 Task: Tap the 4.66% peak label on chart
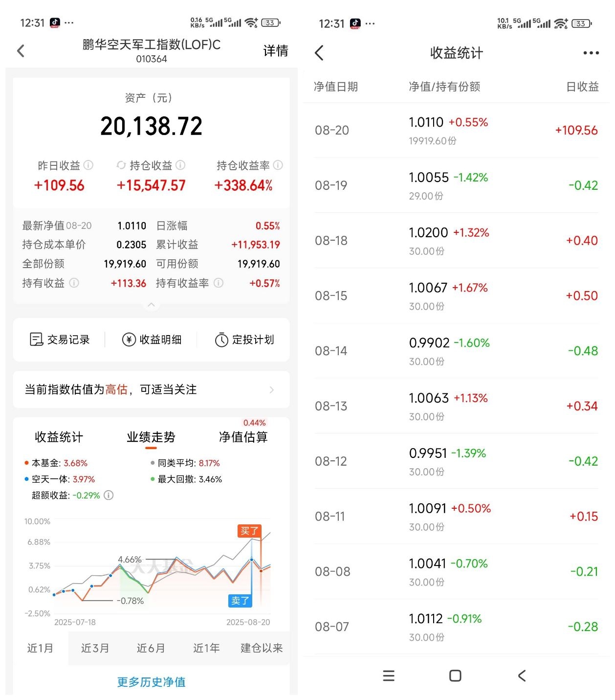click(x=130, y=559)
